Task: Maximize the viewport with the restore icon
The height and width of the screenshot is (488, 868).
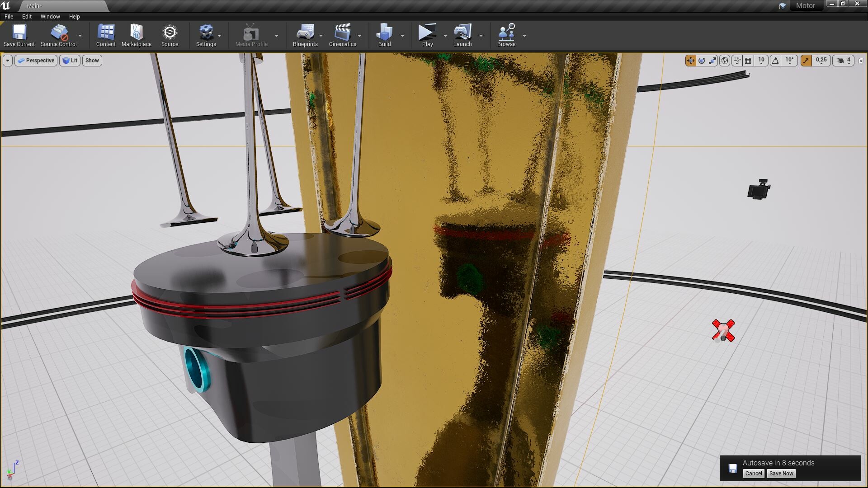Action: pos(861,61)
